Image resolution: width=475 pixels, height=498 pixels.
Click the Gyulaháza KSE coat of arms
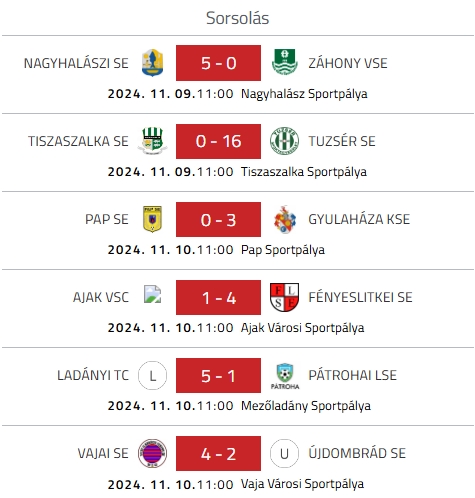285,219
